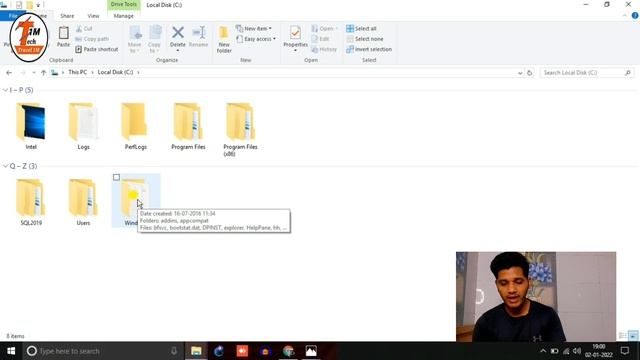Image resolution: width=640 pixels, height=360 pixels.
Task: Select the Logs folder
Action: click(x=83, y=126)
